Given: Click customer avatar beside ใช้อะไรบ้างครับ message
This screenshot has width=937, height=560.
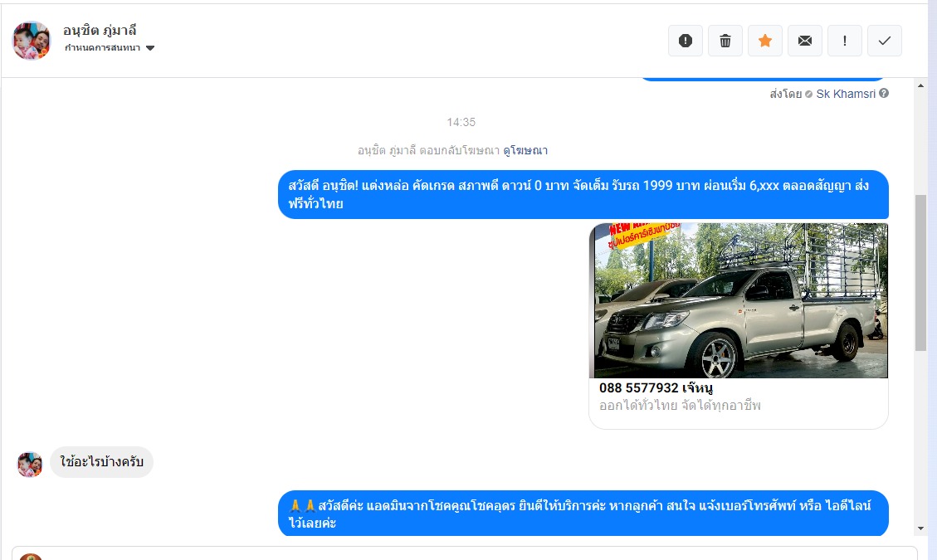Looking at the screenshot, I should (29, 464).
